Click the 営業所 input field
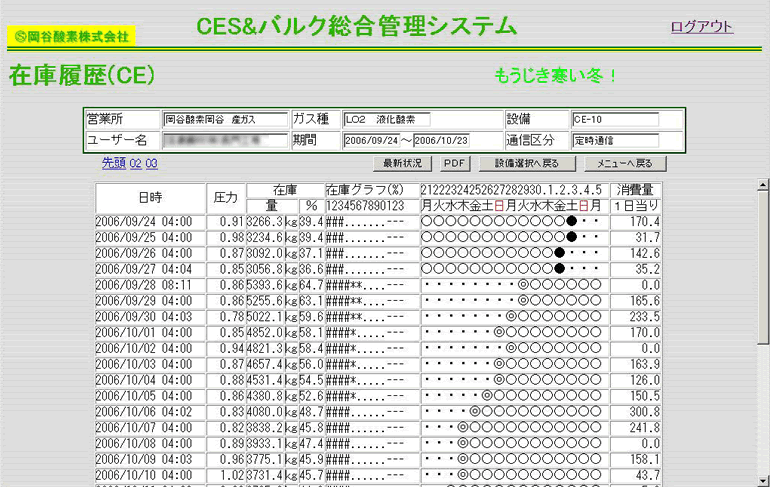The image size is (770, 489). [225, 119]
